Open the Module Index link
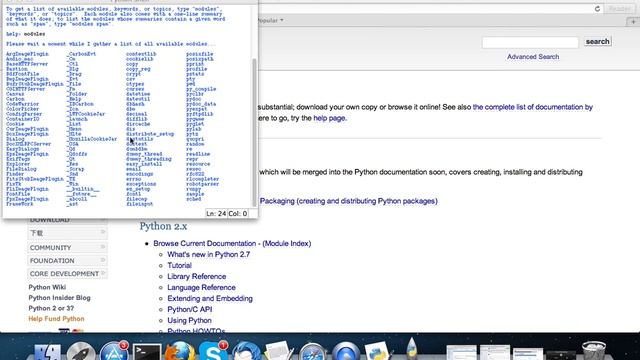This screenshot has height=360, width=640. pyautogui.click(x=287, y=243)
